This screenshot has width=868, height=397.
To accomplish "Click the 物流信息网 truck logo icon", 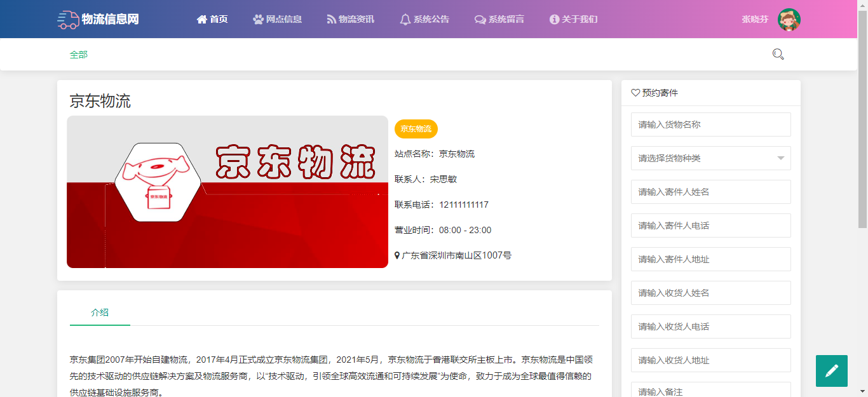I will (x=67, y=20).
